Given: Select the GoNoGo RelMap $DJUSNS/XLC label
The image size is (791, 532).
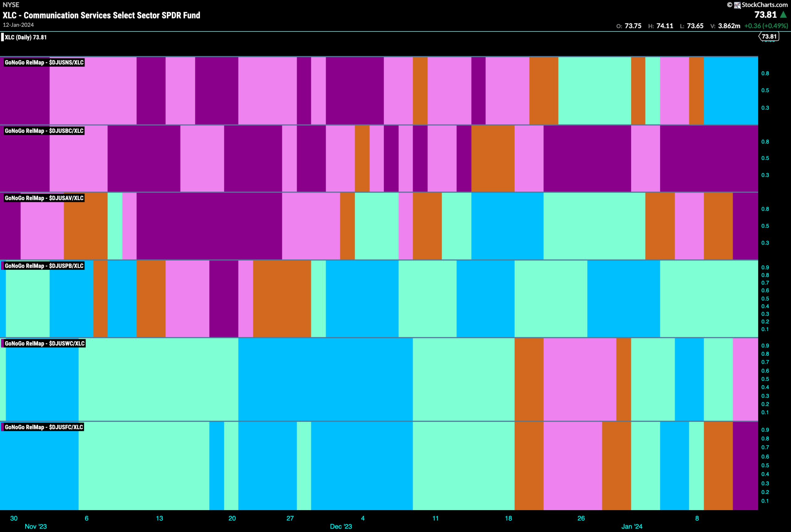Looking at the screenshot, I should point(44,62).
